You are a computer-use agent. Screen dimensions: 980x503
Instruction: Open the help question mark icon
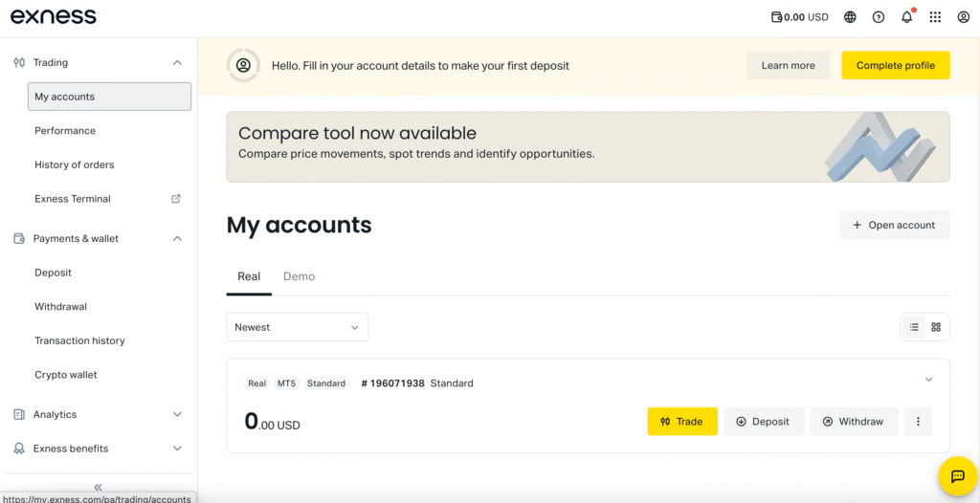pyautogui.click(x=879, y=17)
